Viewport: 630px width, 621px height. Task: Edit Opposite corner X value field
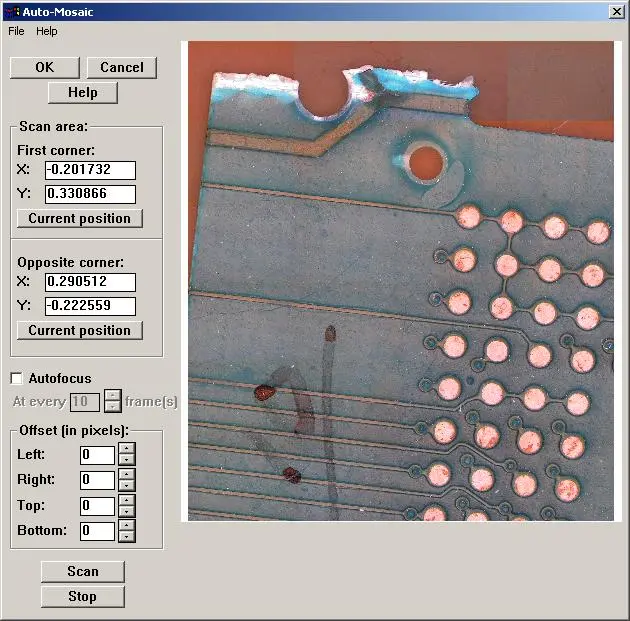[x=90, y=282]
